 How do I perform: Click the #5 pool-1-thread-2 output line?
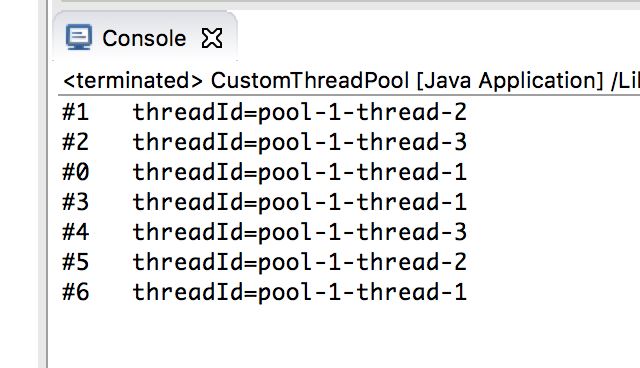(x=264, y=262)
